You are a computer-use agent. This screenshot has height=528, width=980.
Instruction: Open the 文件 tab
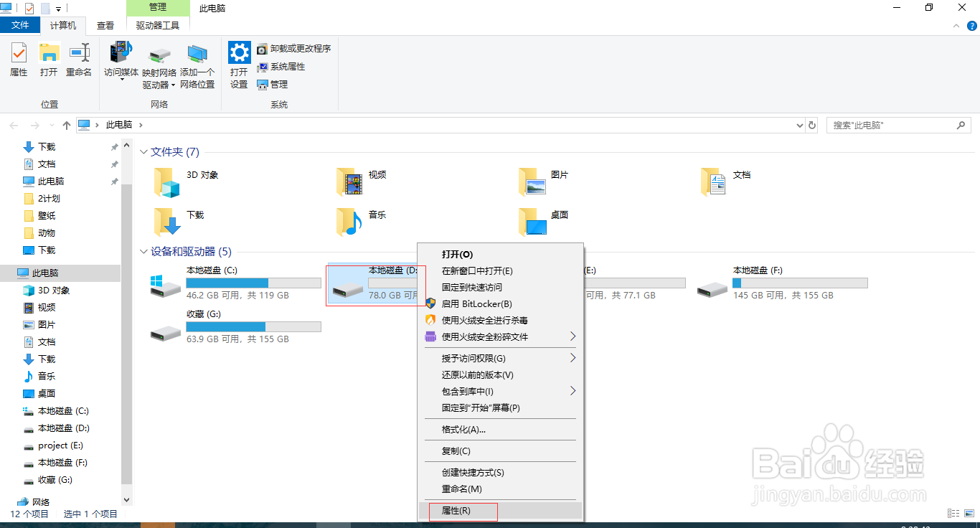(x=21, y=25)
